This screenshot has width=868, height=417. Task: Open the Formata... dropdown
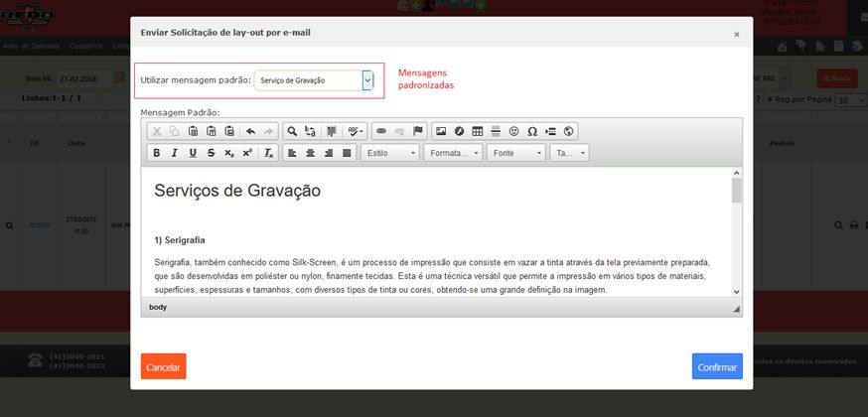coord(454,153)
